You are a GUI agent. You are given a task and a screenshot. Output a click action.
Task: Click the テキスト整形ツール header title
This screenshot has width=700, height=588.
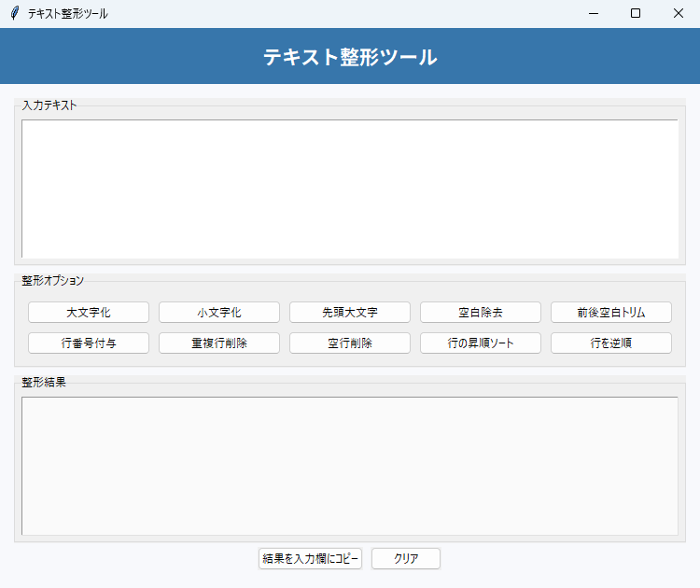pyautogui.click(x=350, y=57)
